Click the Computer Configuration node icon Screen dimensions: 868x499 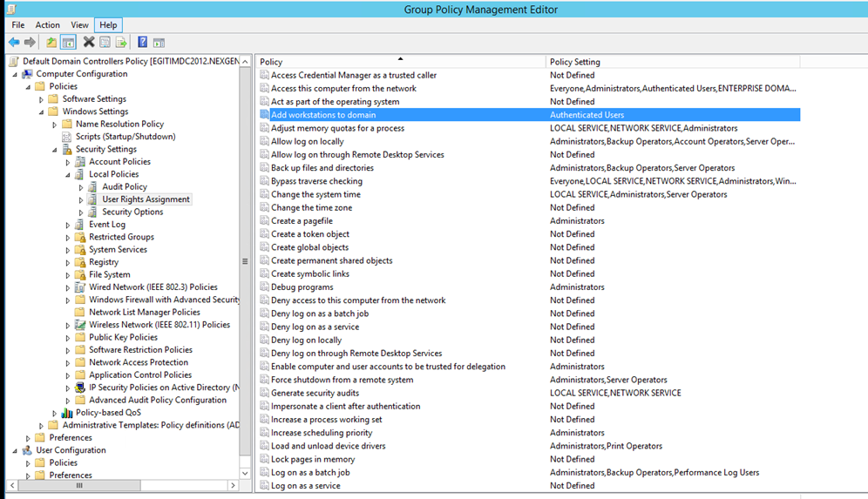click(27, 74)
